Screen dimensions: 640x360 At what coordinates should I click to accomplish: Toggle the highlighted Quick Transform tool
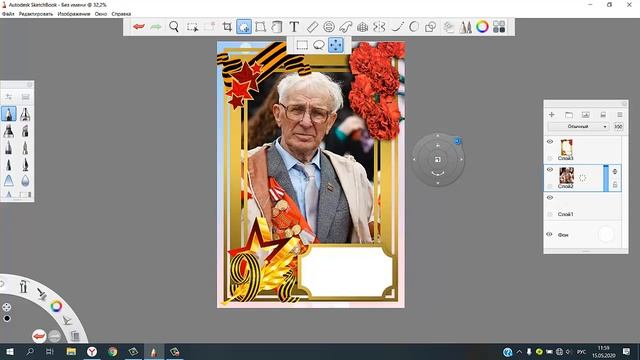click(244, 27)
